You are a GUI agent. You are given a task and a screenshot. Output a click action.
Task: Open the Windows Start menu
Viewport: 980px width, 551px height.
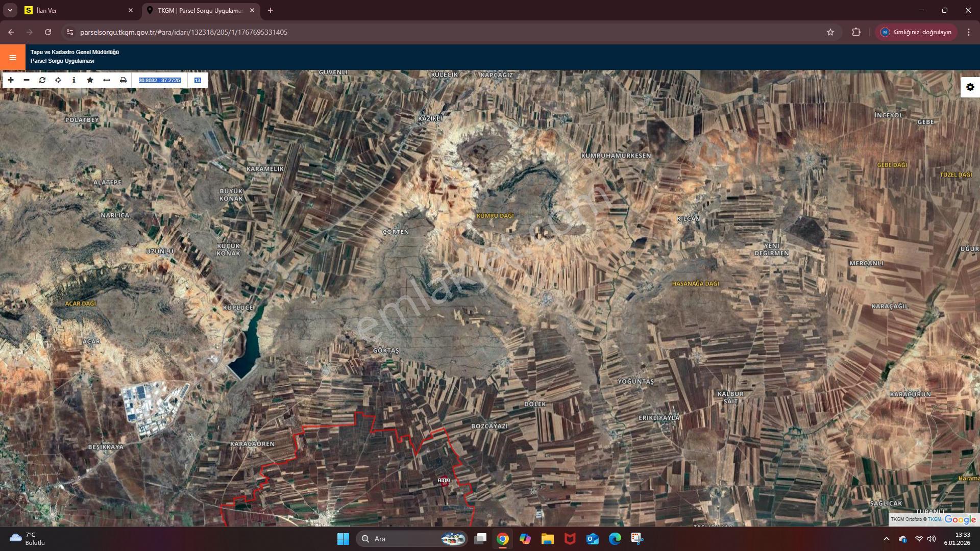point(343,539)
